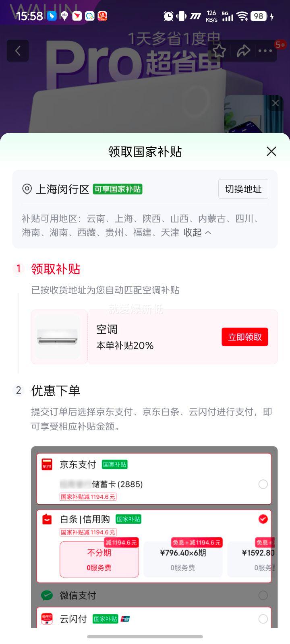Toggle the 白条|信用购 checked radio

[x=263, y=519]
